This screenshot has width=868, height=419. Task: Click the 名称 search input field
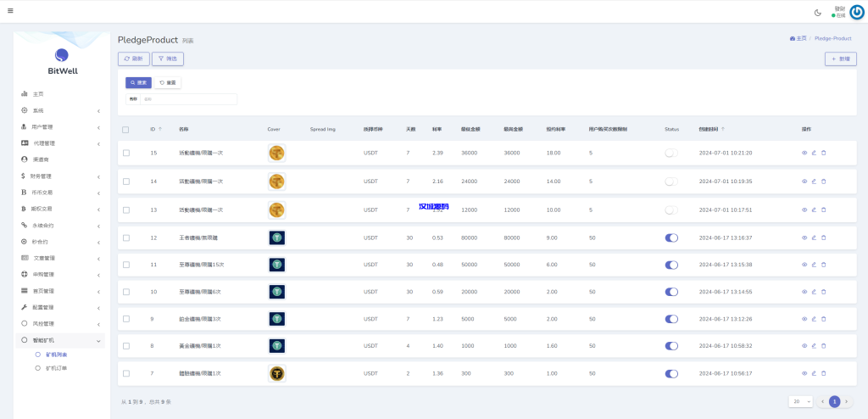tap(188, 99)
